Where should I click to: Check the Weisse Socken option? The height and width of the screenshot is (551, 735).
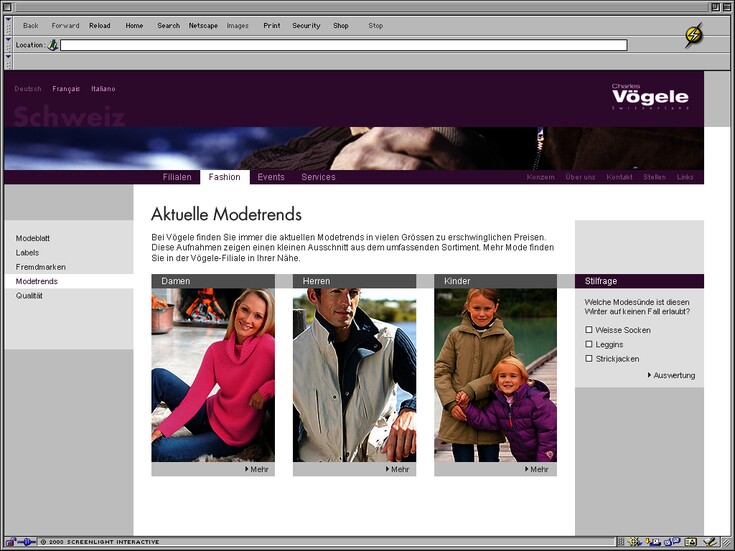click(589, 330)
